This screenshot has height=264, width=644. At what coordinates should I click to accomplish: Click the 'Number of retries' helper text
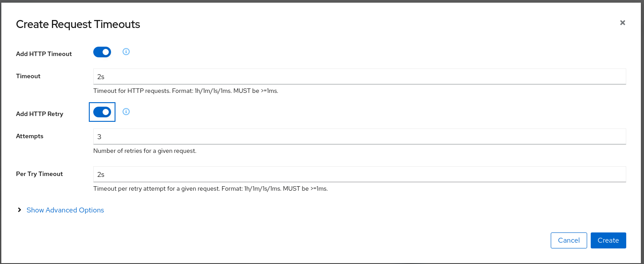[145, 151]
